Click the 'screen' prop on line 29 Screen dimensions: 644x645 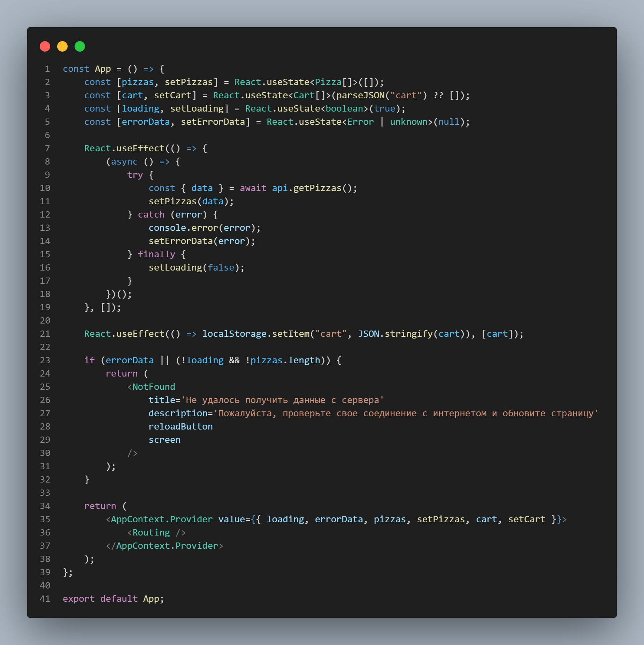click(x=164, y=440)
